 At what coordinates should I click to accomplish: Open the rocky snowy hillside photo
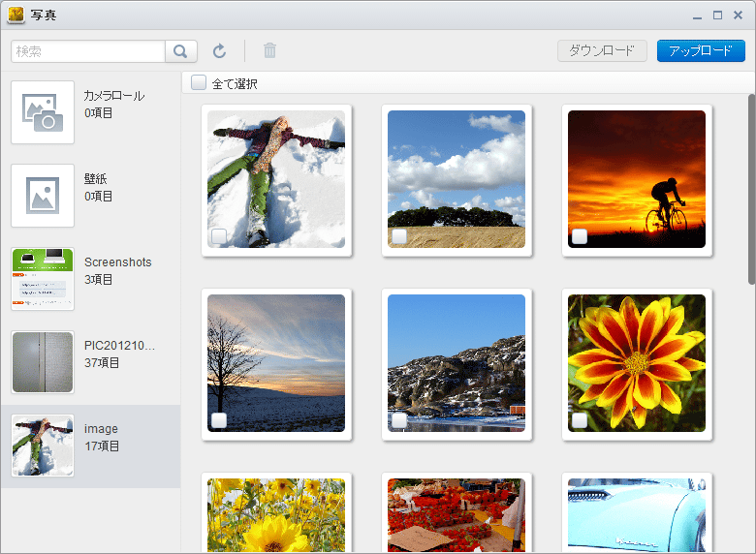pyautogui.click(x=457, y=363)
